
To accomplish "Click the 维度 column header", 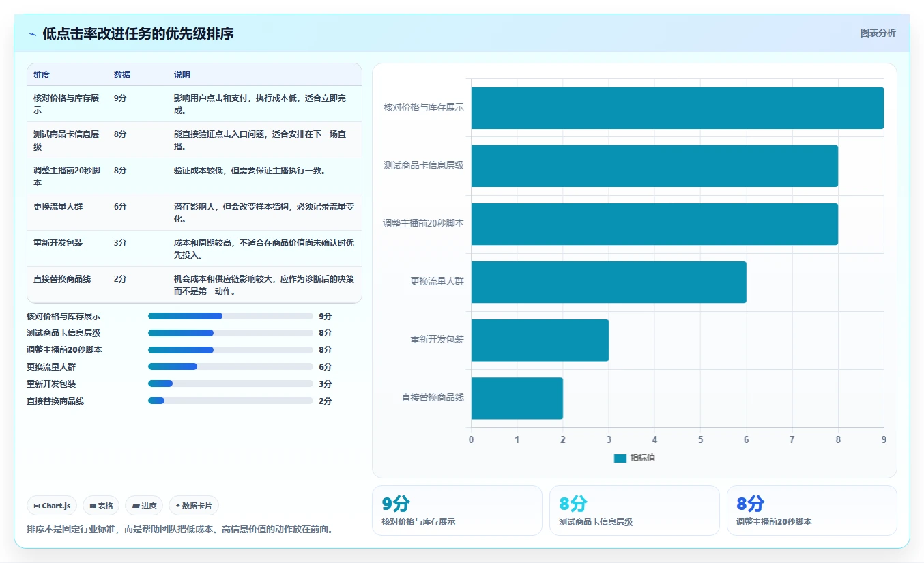I will pyautogui.click(x=42, y=75).
